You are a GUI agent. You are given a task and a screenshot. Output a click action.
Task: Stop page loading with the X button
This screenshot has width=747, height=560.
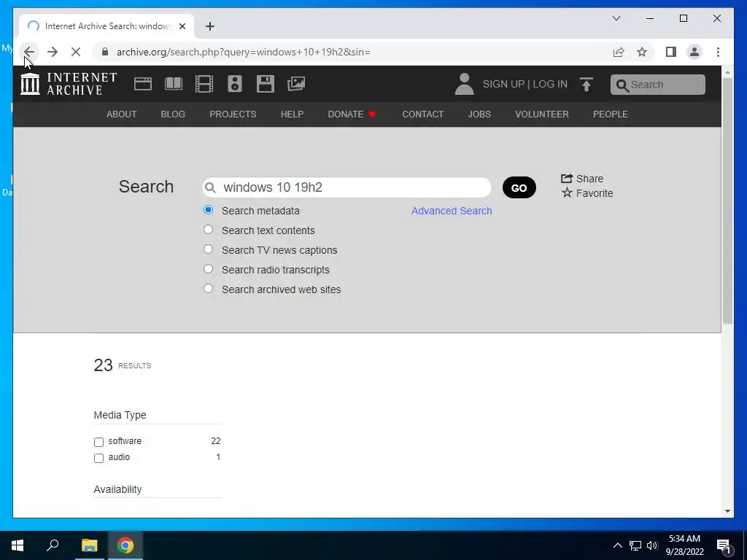point(76,52)
